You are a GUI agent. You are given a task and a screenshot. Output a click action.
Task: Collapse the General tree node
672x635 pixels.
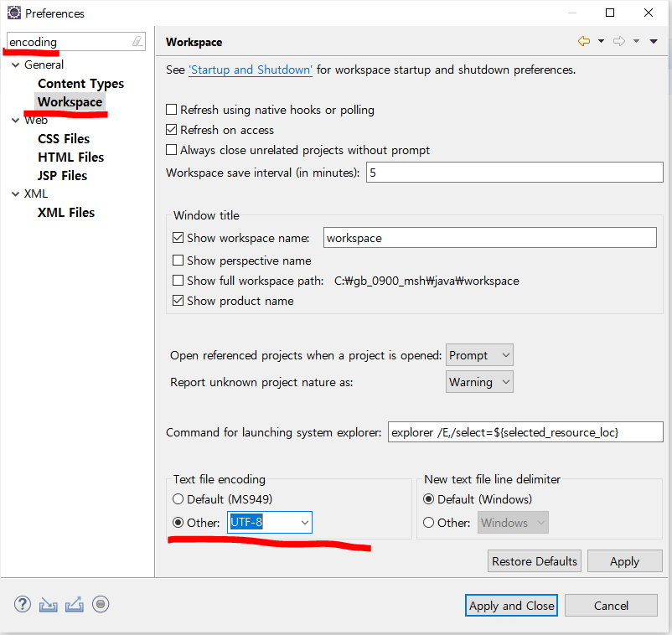[x=15, y=65]
